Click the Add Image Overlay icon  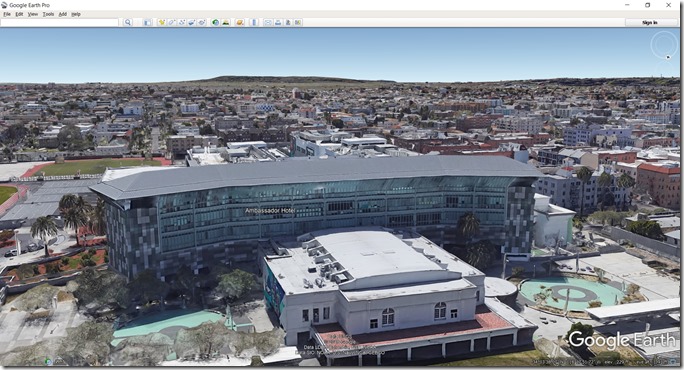[x=192, y=22]
